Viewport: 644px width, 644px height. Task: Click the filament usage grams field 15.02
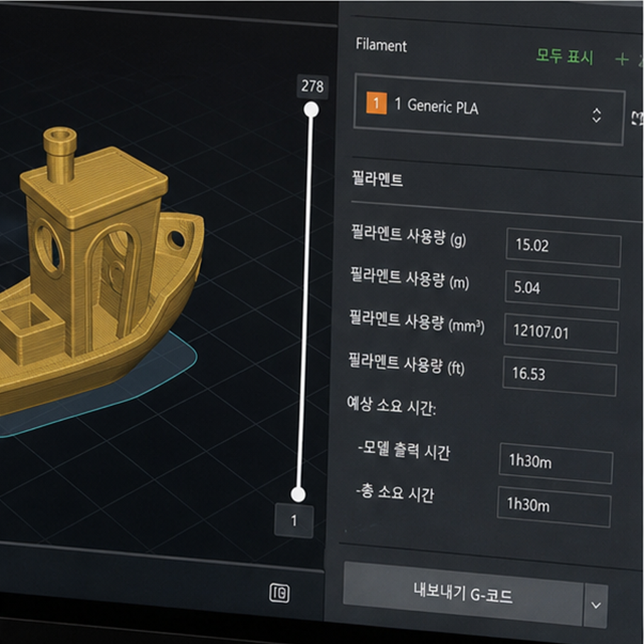[563, 247]
